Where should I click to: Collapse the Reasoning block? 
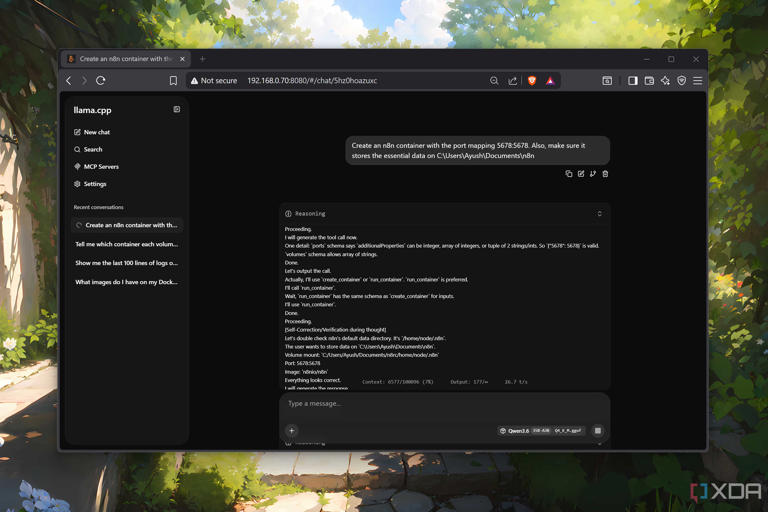tap(600, 214)
